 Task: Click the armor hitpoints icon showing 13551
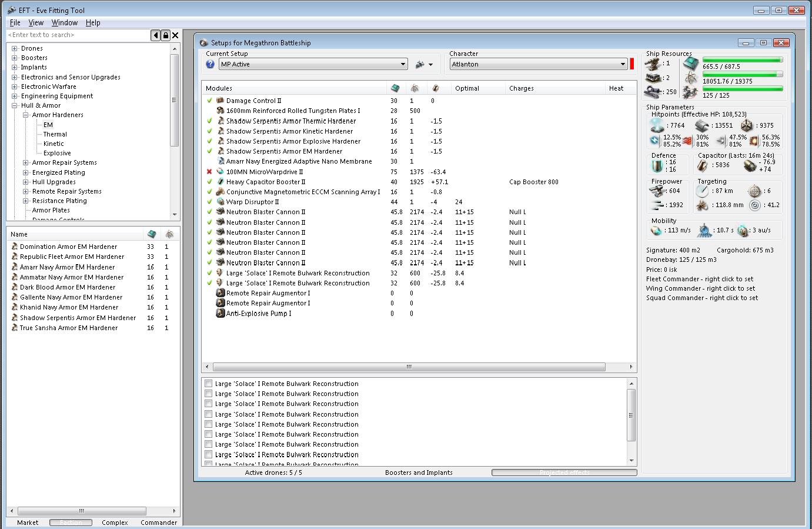point(702,125)
